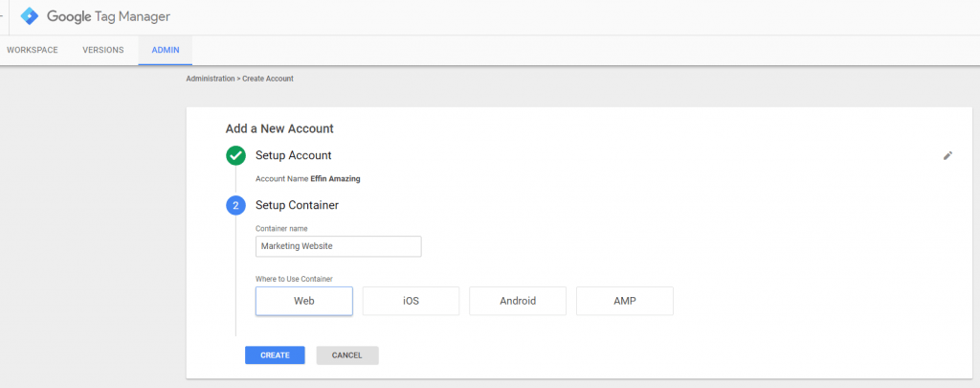
Task: Select the AMP container option
Action: [x=624, y=301]
